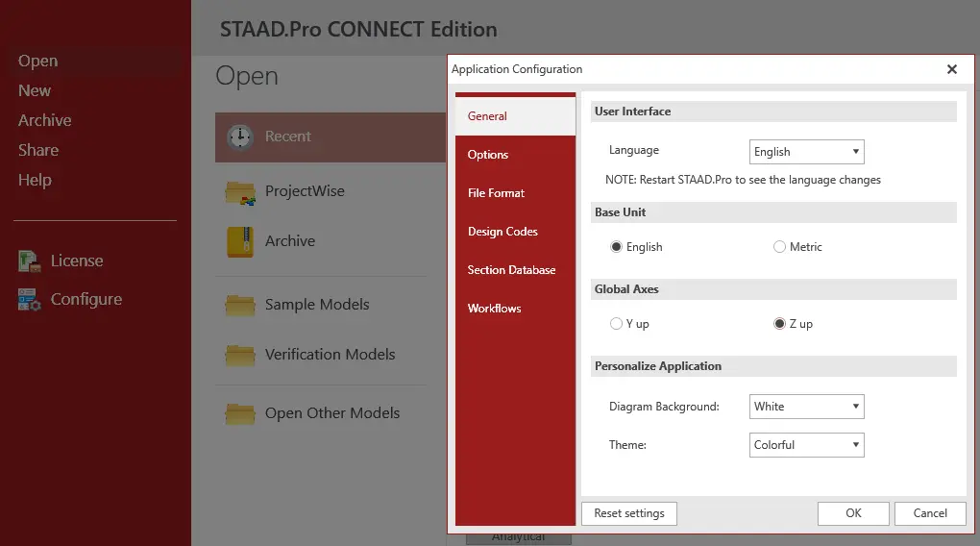This screenshot has width=980, height=546.
Task: Click New in the left sidebar
Action: click(x=35, y=90)
